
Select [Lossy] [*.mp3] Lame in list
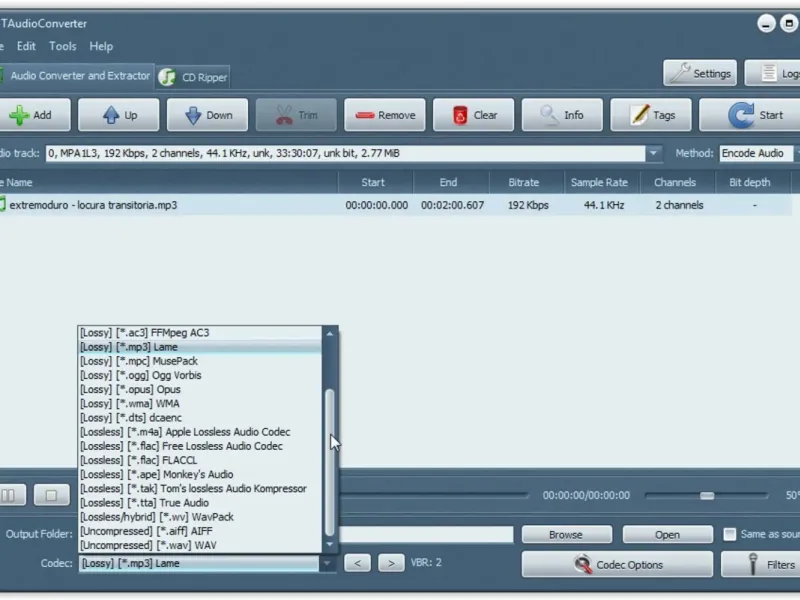(201, 347)
